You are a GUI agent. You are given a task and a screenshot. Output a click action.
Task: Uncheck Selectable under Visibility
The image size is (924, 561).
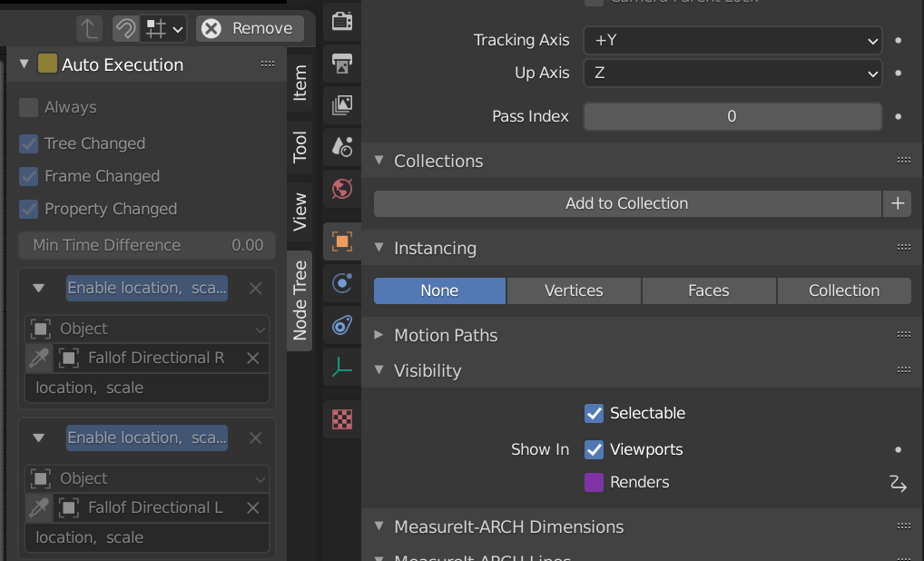(x=594, y=413)
